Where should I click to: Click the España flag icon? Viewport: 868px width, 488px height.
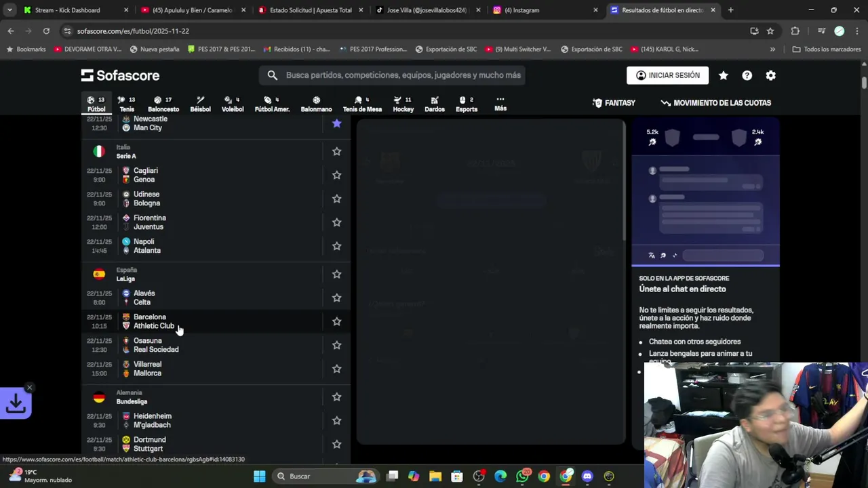(x=99, y=274)
